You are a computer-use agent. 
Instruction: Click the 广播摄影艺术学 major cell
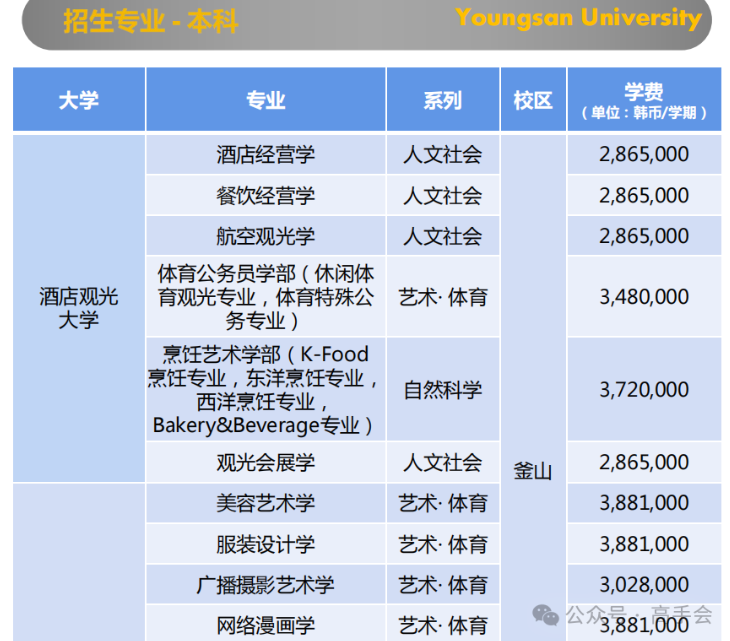coord(266,585)
